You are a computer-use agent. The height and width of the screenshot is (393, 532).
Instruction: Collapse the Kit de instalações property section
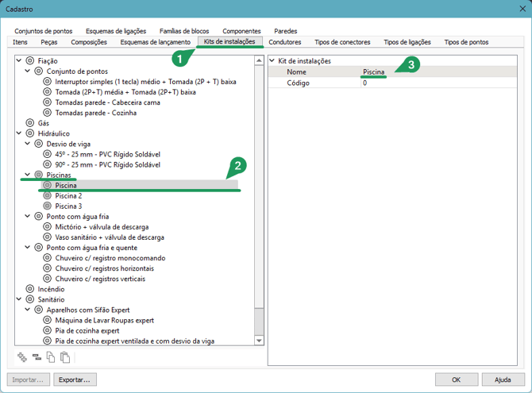coord(272,61)
